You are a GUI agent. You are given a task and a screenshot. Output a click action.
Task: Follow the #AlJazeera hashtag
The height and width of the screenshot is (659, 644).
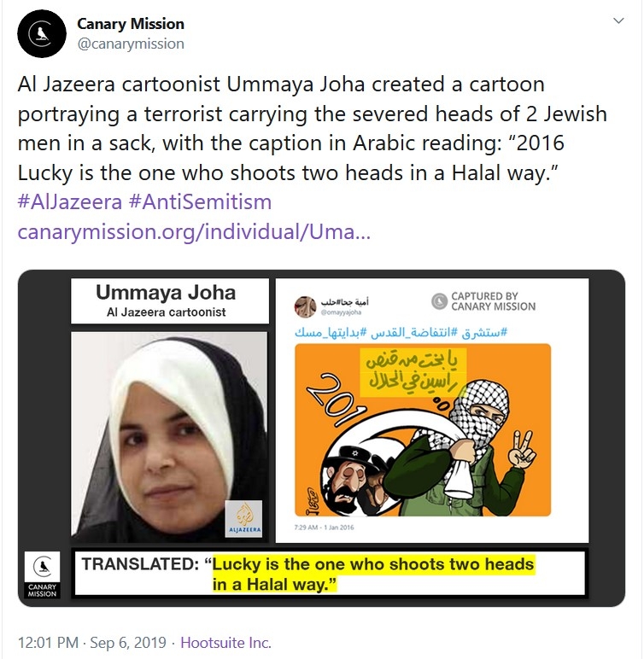70,202
